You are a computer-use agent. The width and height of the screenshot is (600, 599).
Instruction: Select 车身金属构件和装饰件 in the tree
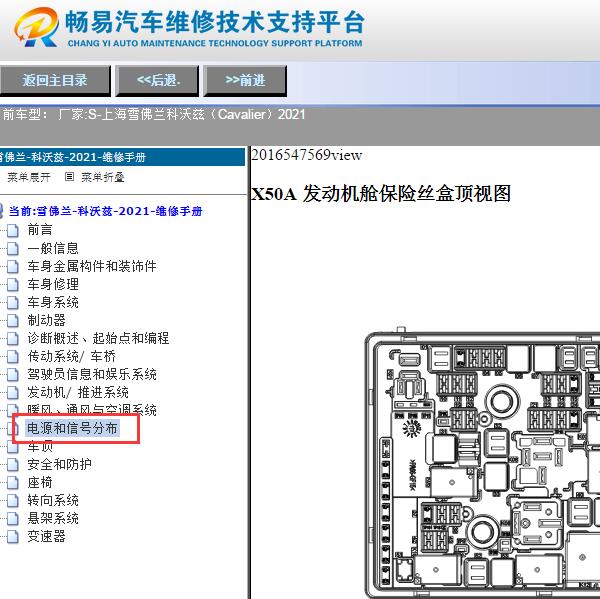[x=92, y=266]
